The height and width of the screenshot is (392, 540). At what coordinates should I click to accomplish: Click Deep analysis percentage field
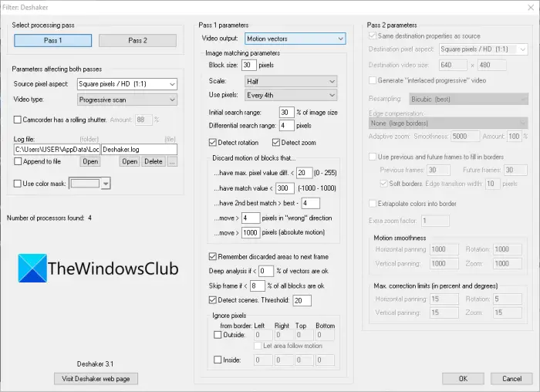pos(266,271)
